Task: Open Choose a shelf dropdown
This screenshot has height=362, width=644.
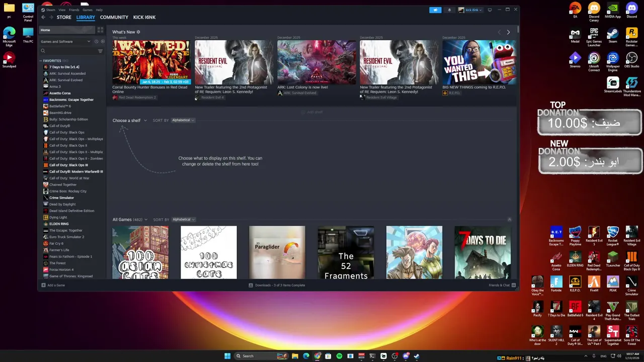Action: coord(130,121)
